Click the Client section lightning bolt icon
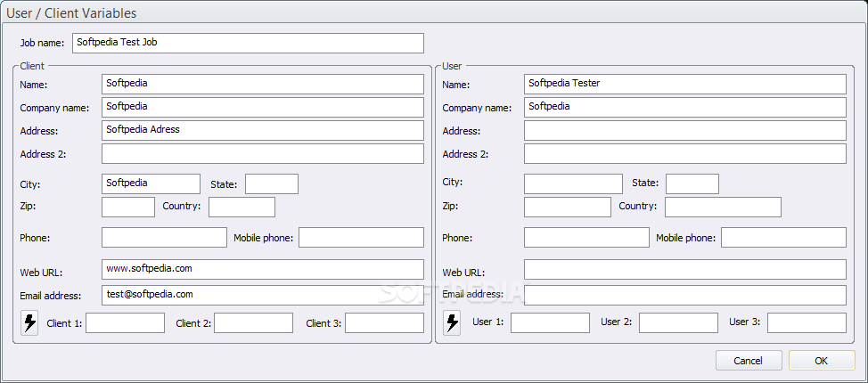The image size is (868, 383). 29,322
